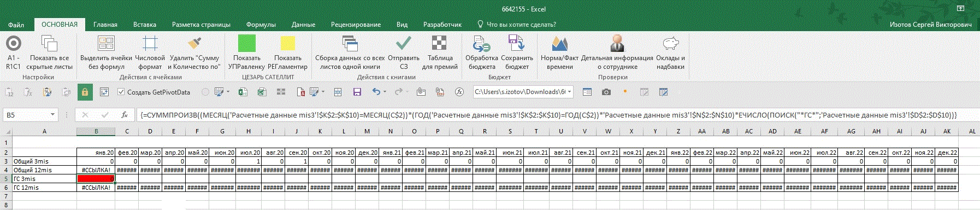This screenshot has width=980, height=210.
Task: Click the grey circle radio button in toolbar
Action: (205, 92)
